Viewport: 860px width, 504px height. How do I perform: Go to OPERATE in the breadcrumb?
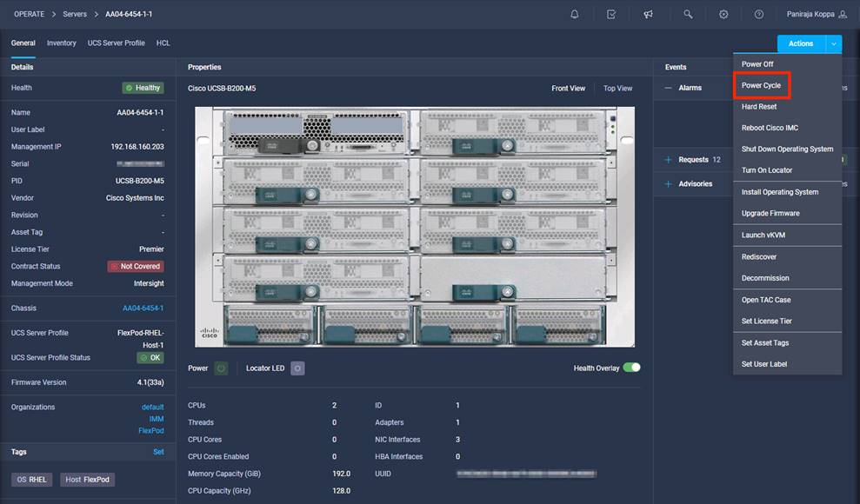[x=29, y=14]
